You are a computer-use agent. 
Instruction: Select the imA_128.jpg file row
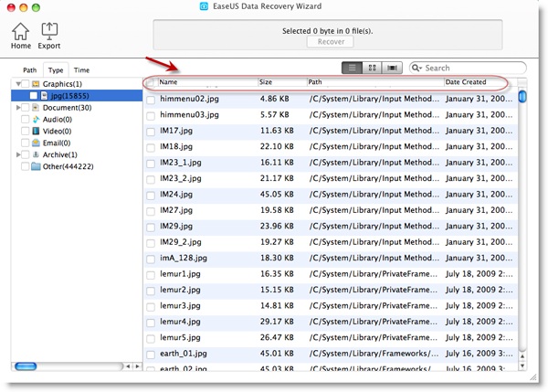click(331, 259)
